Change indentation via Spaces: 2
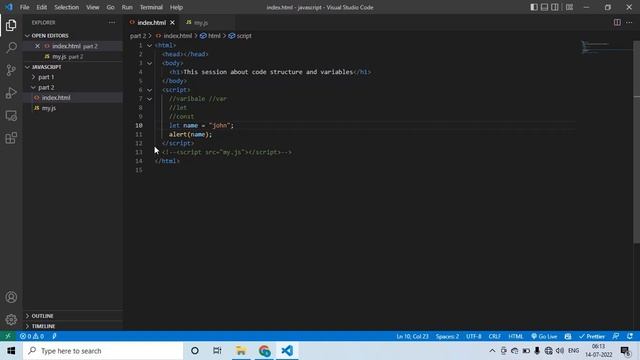 [x=447, y=336]
